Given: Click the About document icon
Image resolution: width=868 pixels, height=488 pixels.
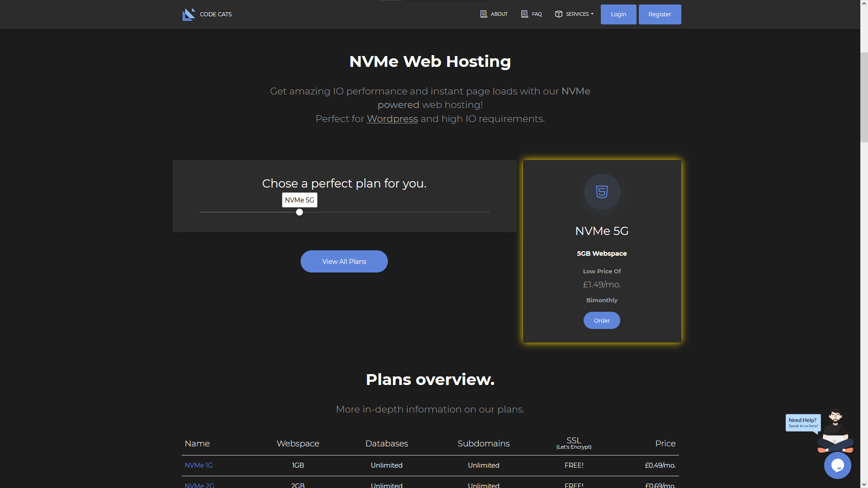Looking at the screenshot, I should 483,14.
